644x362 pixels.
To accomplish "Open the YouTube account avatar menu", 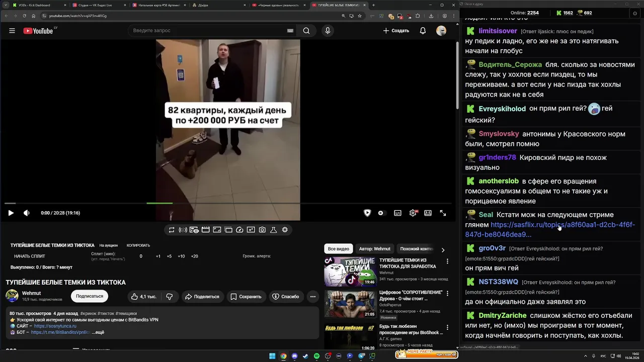I will [441, 31].
